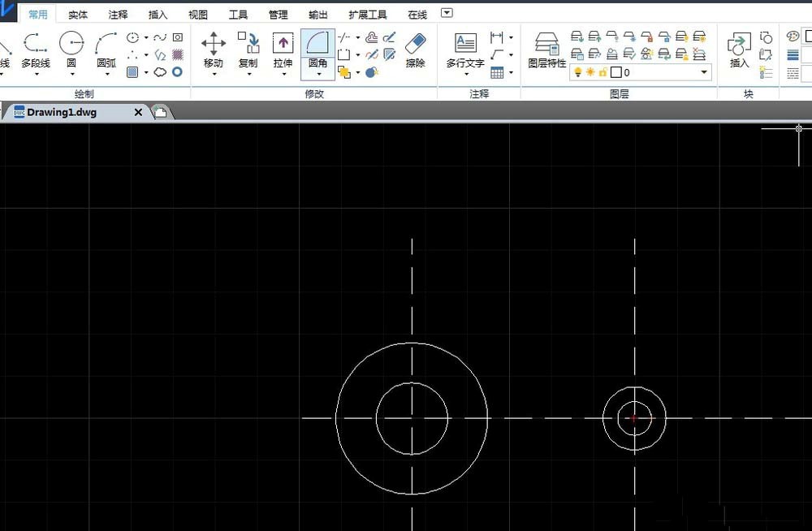Open the 扩展工具 ribbon tab
The image size is (812, 531).
click(366, 14)
